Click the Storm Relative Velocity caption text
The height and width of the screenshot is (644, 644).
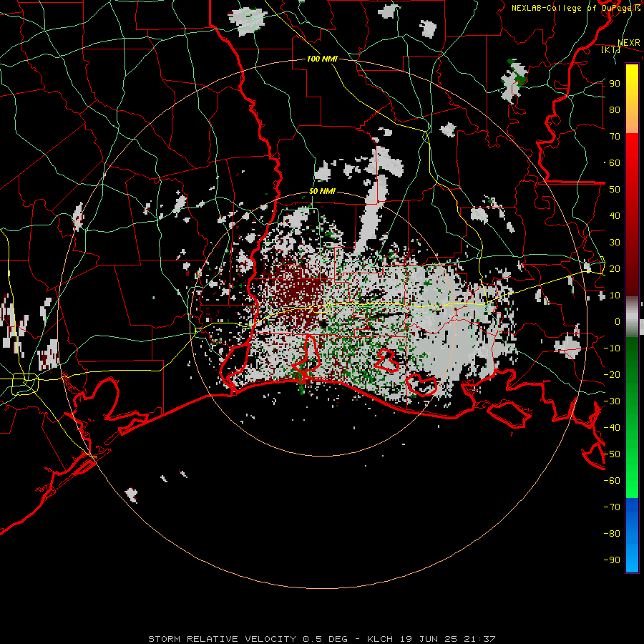click(322, 639)
